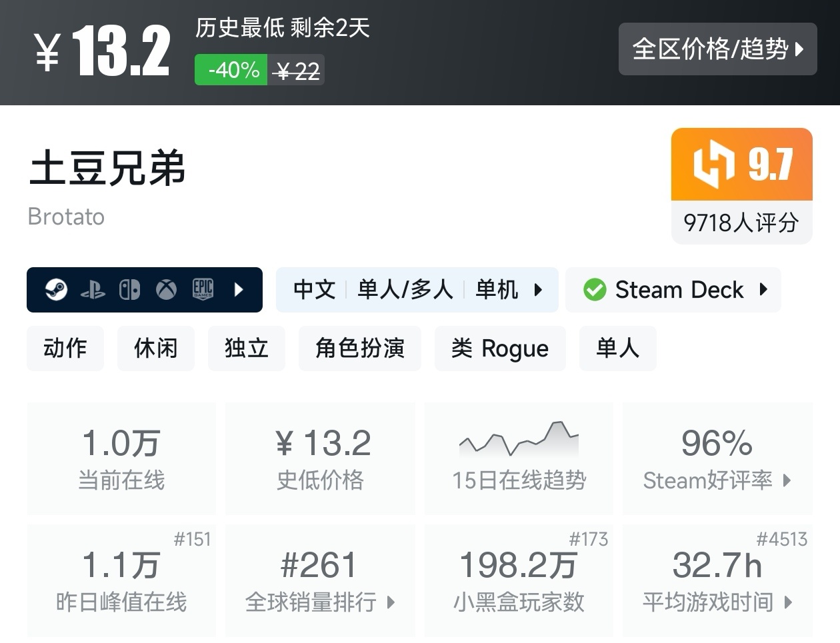
Task: Open the 9718人评分 ratings
Action: click(x=741, y=223)
